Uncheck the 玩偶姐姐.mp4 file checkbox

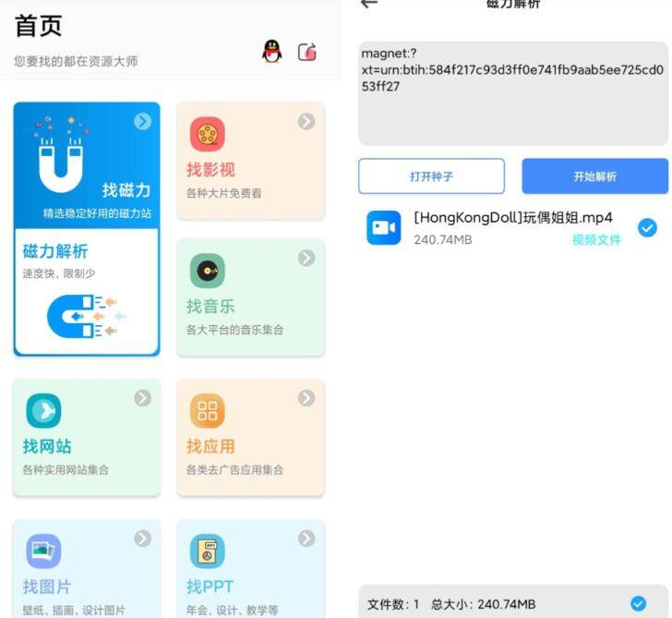tap(647, 227)
